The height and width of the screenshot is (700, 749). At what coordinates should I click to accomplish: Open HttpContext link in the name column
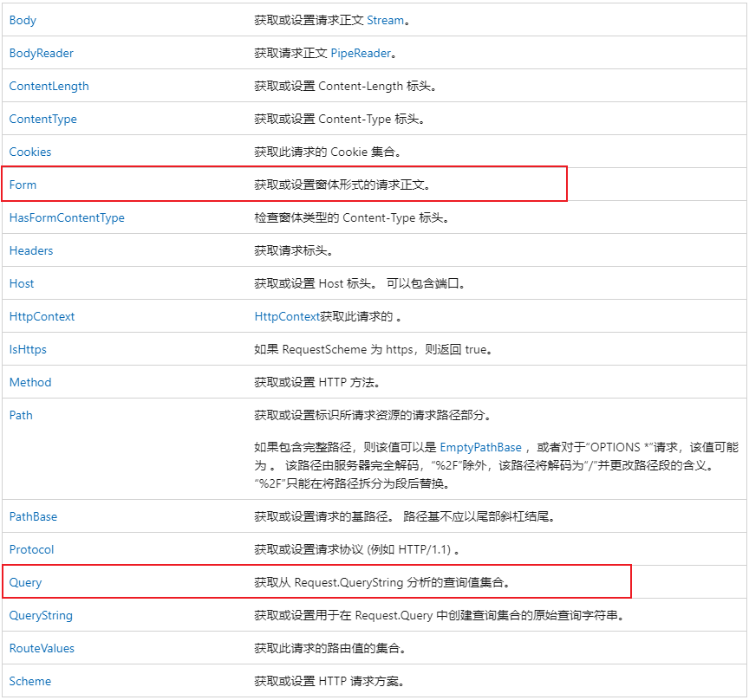[x=42, y=316]
